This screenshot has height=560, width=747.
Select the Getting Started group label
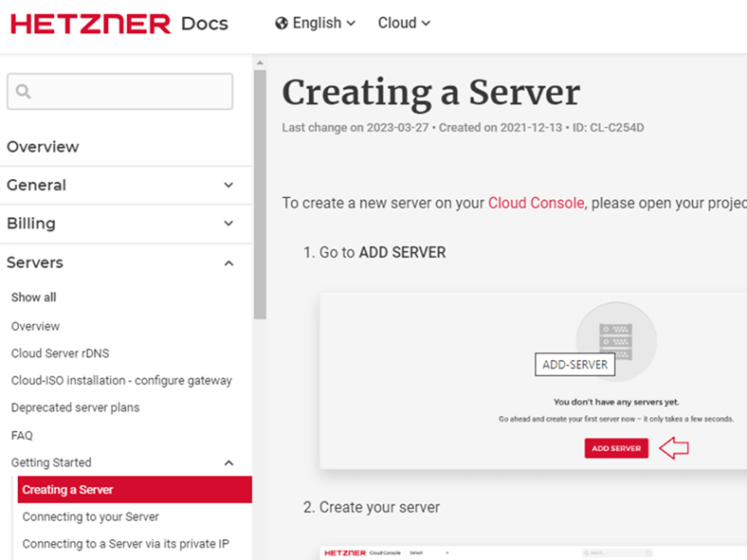[51, 462]
